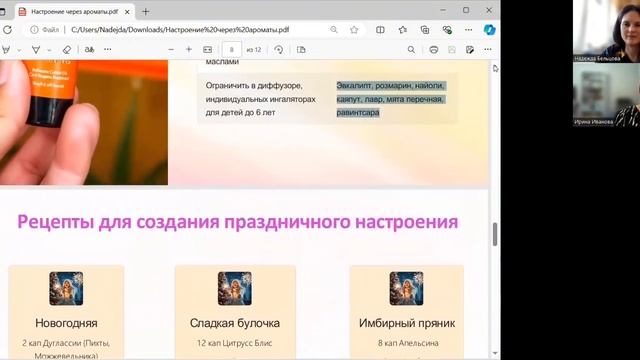Image resolution: width=640 pixels, height=360 pixels.
Task: Click "12 кап Цитрусс Блис" line
Action: pyautogui.click(x=235, y=343)
